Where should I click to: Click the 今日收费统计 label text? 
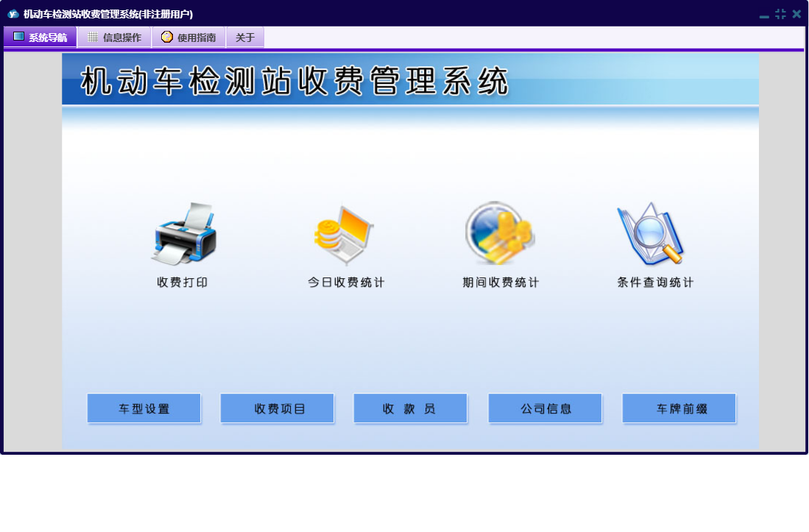point(346,283)
